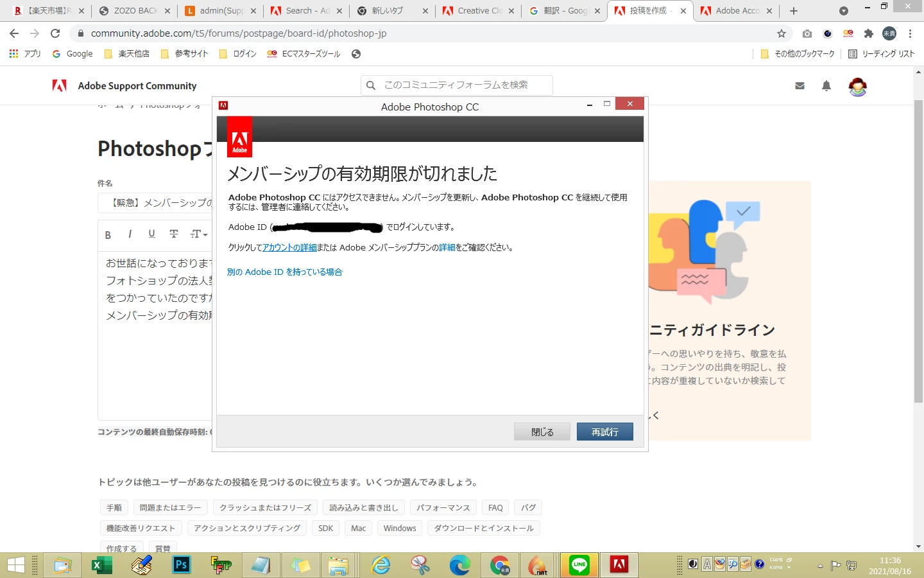Open the scissors snipping tool taskbar icon

click(x=420, y=565)
